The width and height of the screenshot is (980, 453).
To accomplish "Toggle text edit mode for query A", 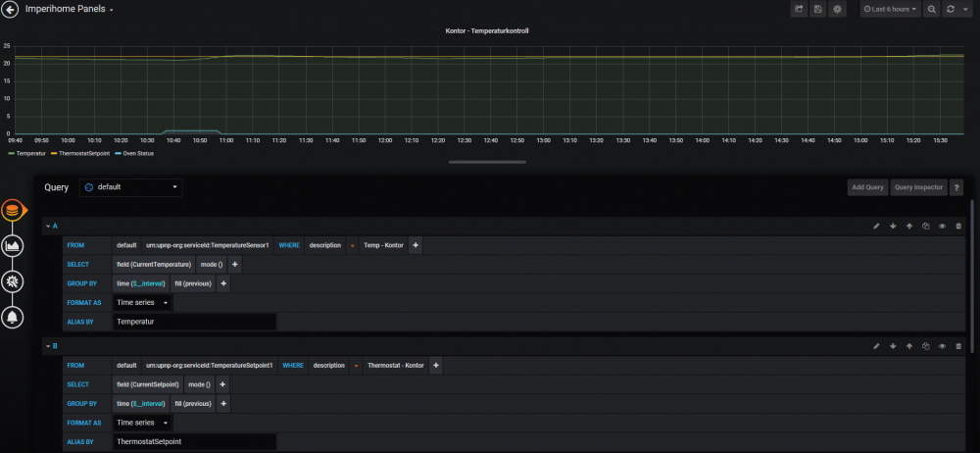I will 876,226.
